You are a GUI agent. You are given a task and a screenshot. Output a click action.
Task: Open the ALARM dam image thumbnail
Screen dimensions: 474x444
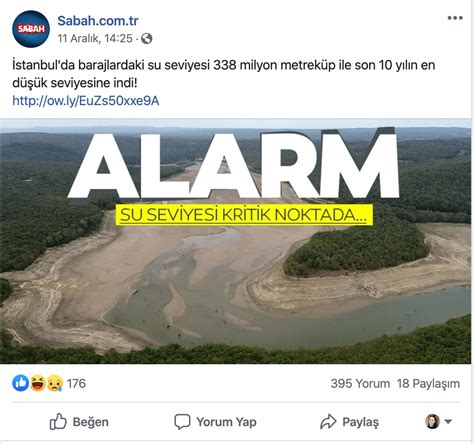(236, 241)
